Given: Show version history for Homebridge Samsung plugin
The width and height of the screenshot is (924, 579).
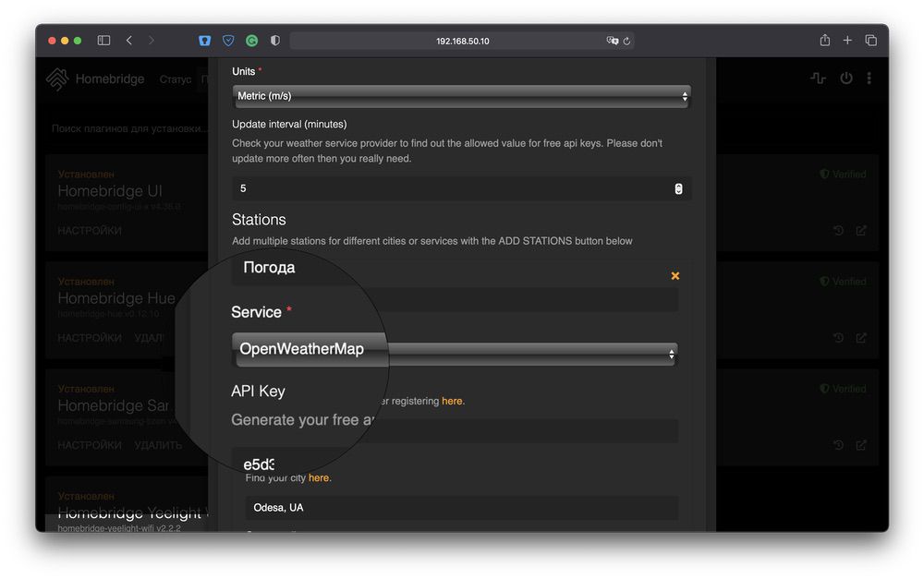Looking at the screenshot, I should point(838,445).
